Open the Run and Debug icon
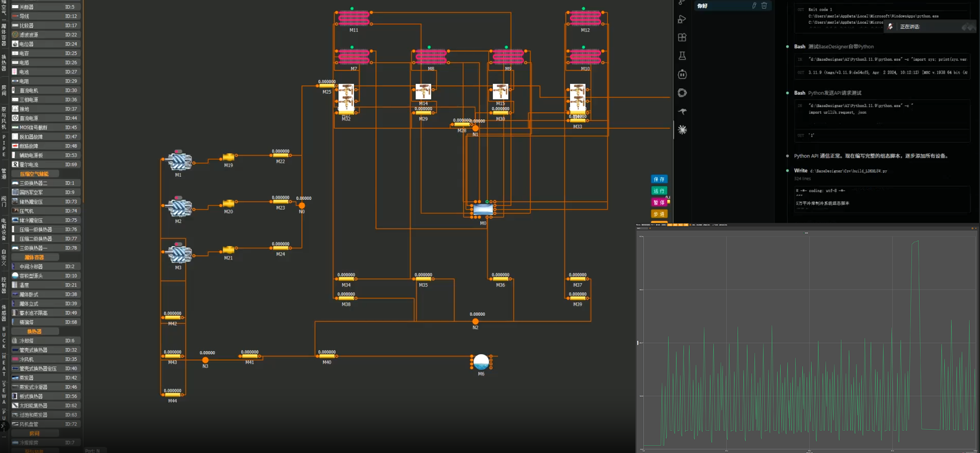The width and height of the screenshot is (980, 453). 682,19
